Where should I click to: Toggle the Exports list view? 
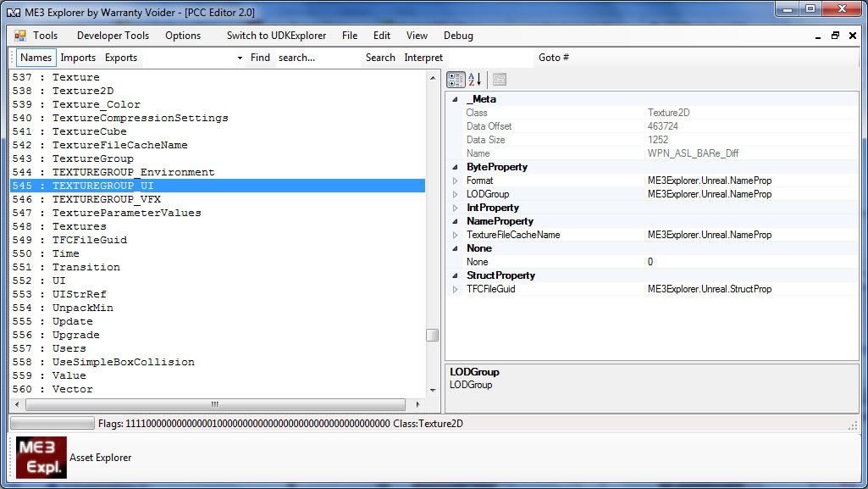pos(121,58)
